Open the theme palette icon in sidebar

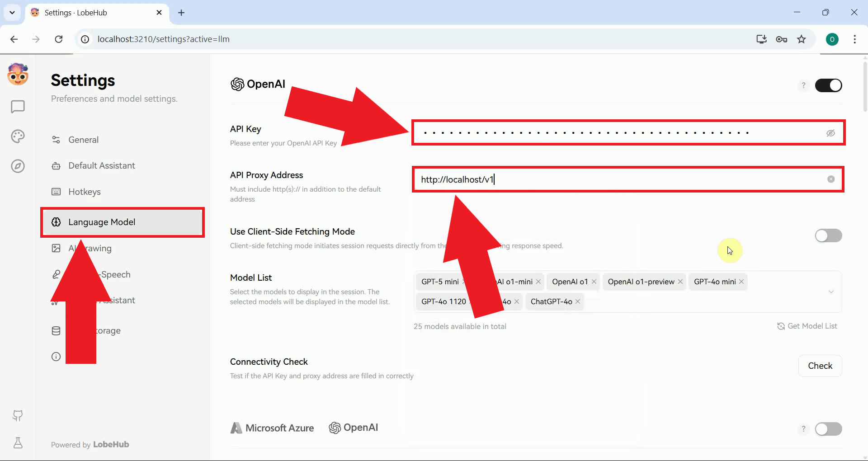[17, 136]
